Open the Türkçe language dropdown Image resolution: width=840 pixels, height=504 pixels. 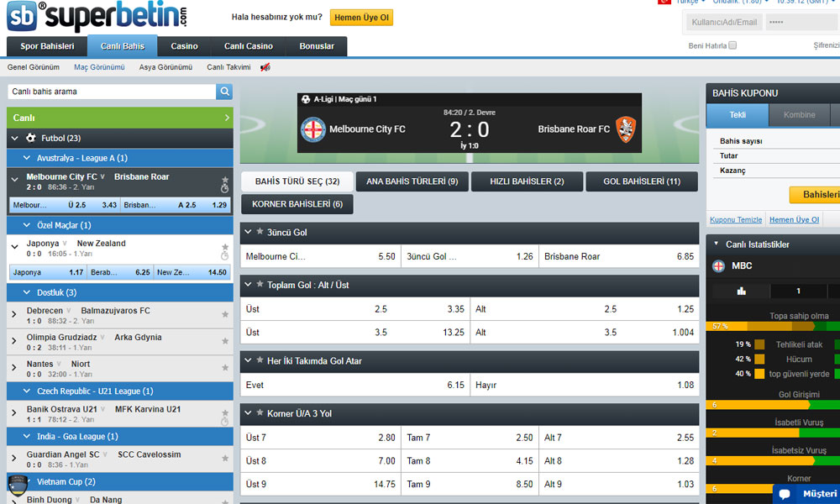pos(690,2)
